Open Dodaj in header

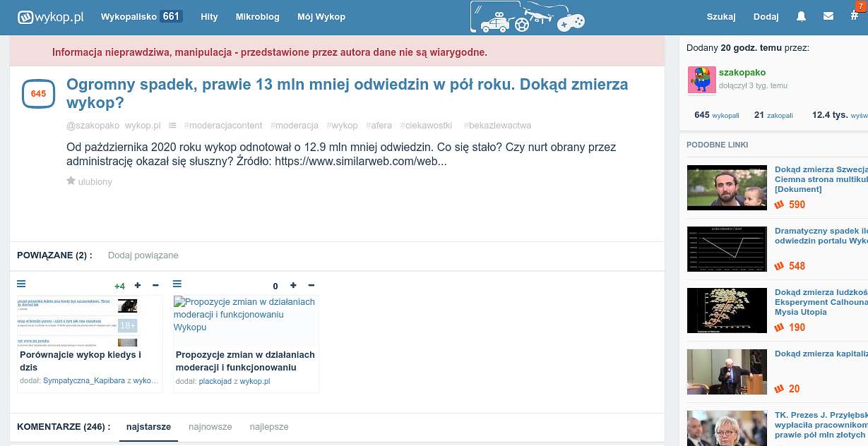click(x=766, y=16)
